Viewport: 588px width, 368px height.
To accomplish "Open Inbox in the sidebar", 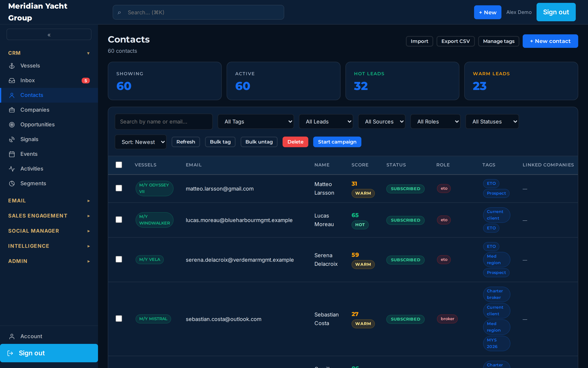I will [49, 81].
